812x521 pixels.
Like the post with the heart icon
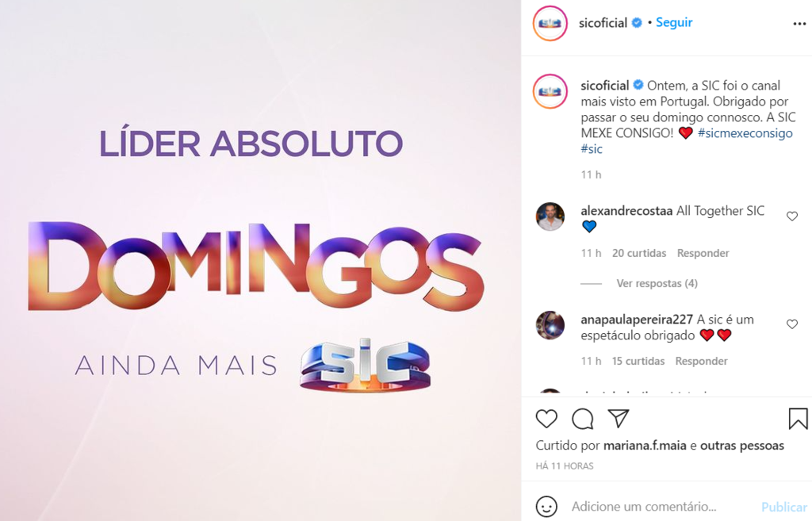click(546, 419)
